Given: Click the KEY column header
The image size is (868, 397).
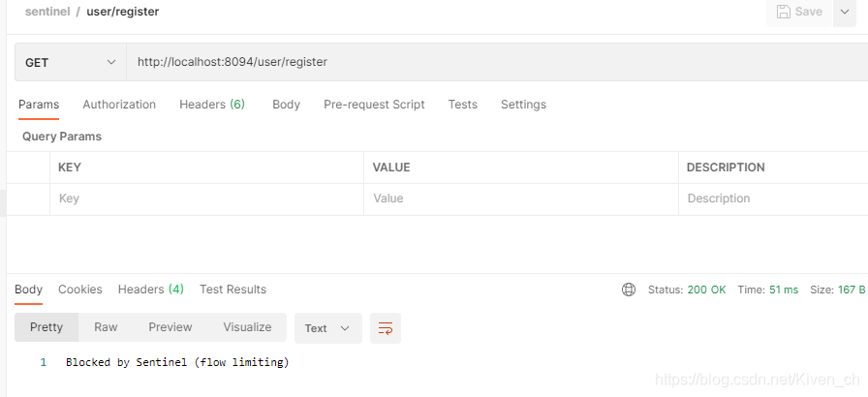Looking at the screenshot, I should tap(70, 167).
